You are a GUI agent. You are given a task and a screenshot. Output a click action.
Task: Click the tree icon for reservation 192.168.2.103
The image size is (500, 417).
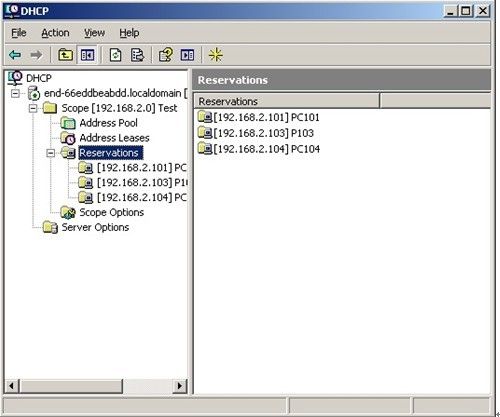86,183
